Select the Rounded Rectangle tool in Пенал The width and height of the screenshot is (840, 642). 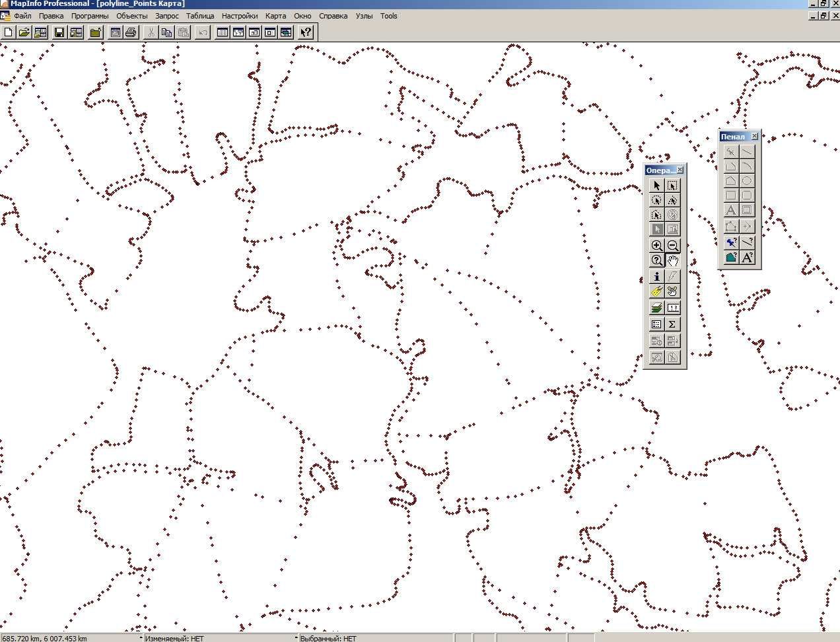[x=746, y=196]
